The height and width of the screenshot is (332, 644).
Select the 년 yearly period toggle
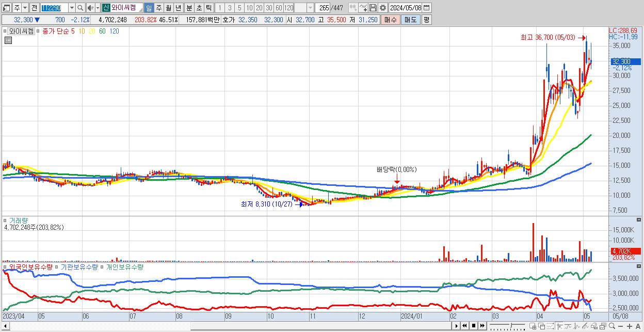tap(178, 8)
